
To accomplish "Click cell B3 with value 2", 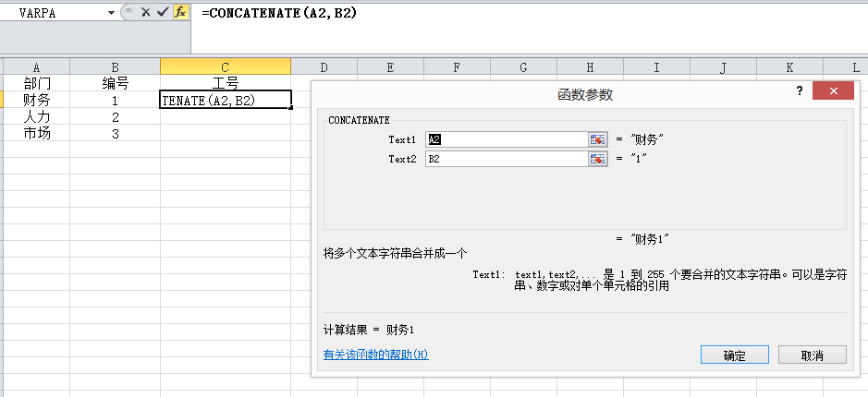I will pos(116,116).
